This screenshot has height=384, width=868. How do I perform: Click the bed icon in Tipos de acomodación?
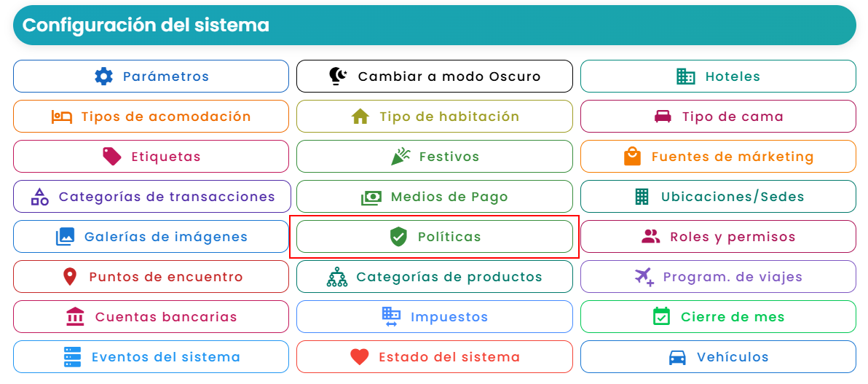62,117
